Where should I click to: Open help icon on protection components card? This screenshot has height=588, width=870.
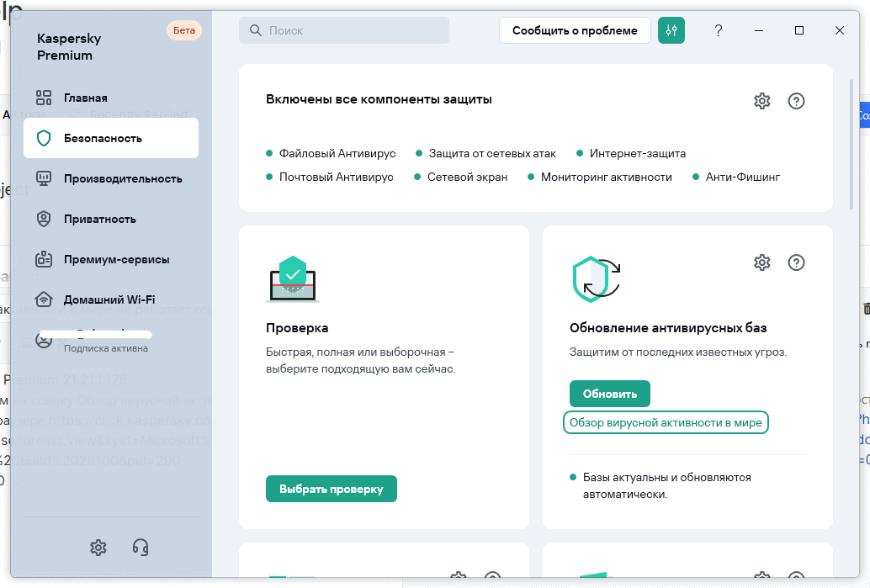(x=796, y=101)
